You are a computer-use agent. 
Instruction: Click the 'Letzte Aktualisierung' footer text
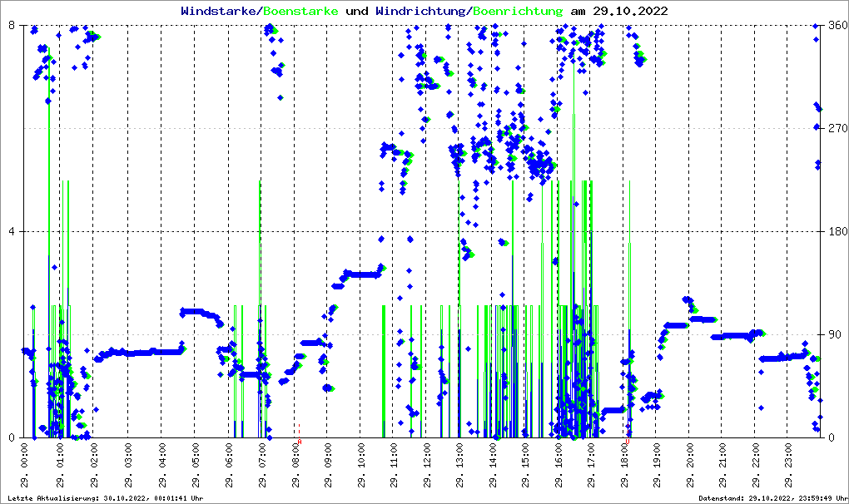tap(106, 498)
